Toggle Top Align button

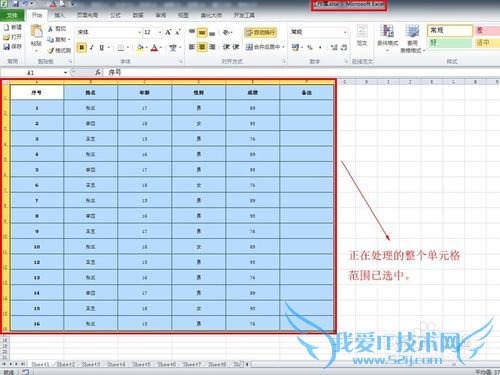pos(192,32)
